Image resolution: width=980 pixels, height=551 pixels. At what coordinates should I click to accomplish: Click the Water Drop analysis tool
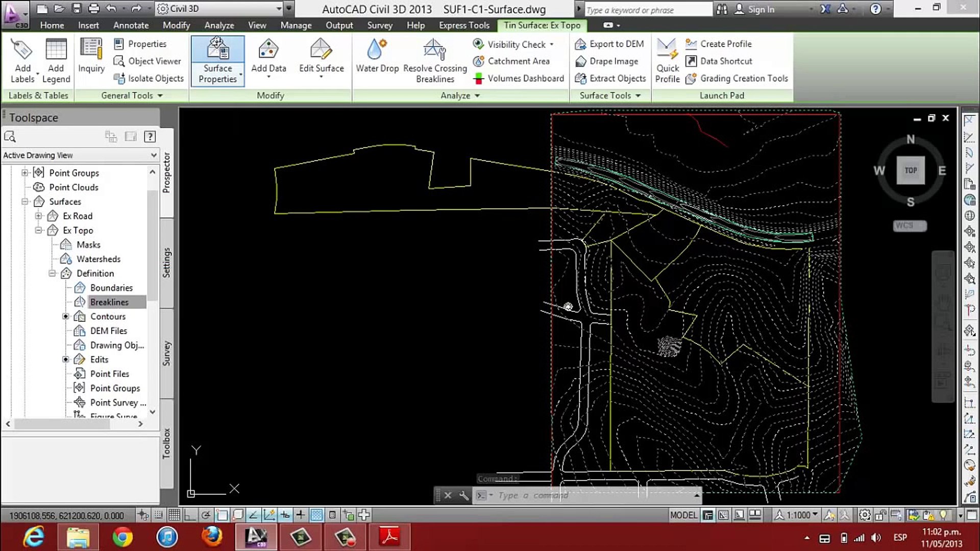pyautogui.click(x=377, y=57)
